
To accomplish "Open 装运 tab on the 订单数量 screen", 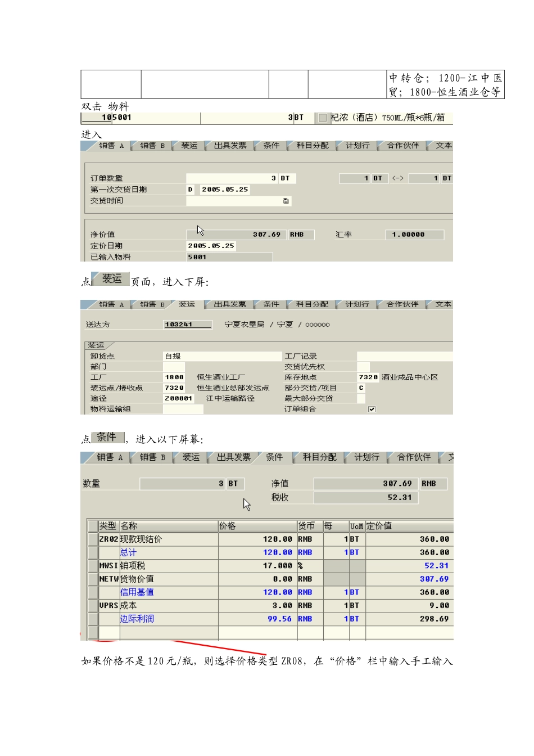I will click(x=189, y=146).
